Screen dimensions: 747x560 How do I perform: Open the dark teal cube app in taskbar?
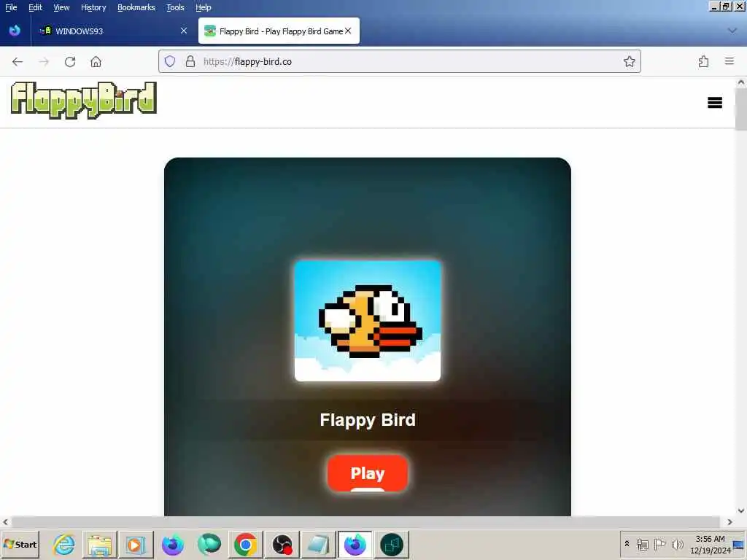click(392, 544)
